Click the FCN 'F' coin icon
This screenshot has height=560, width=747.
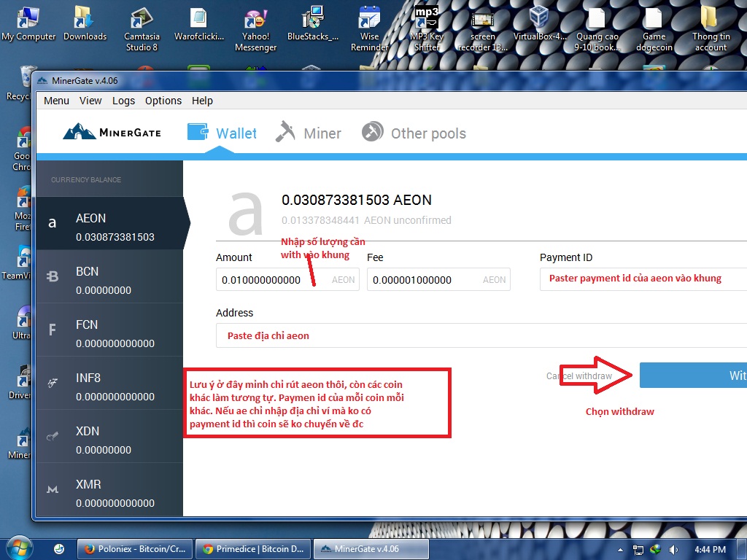pos(53,330)
